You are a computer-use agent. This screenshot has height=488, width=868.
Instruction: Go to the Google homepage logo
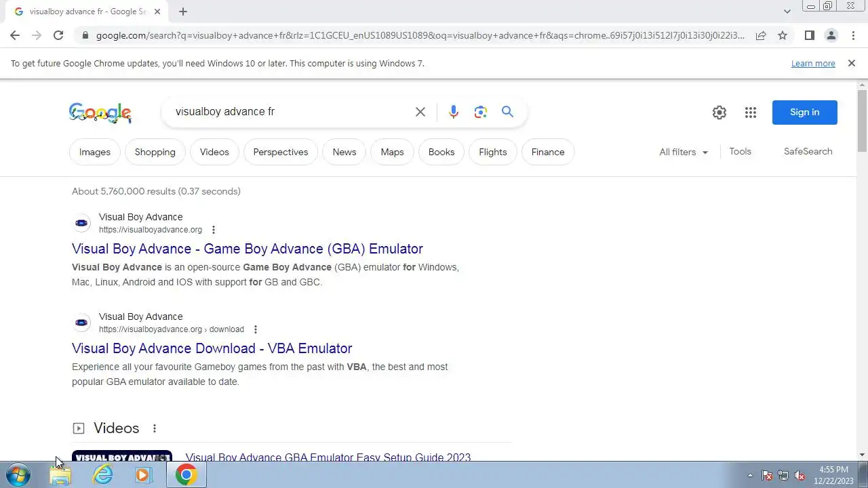click(100, 113)
